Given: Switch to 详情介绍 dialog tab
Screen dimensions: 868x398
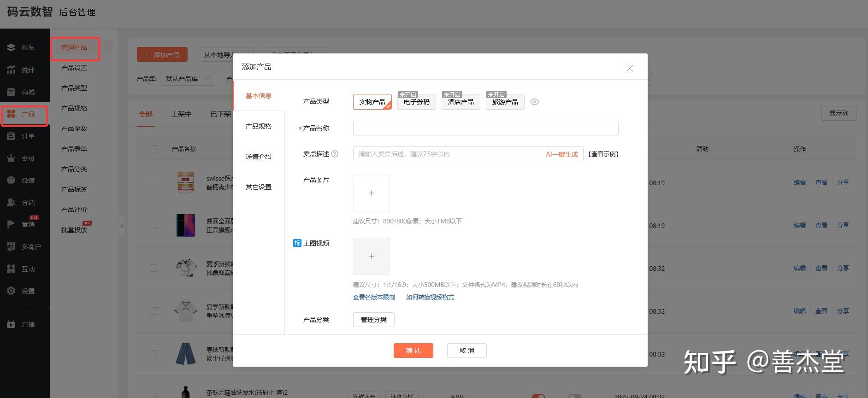Looking at the screenshot, I should 259,157.
